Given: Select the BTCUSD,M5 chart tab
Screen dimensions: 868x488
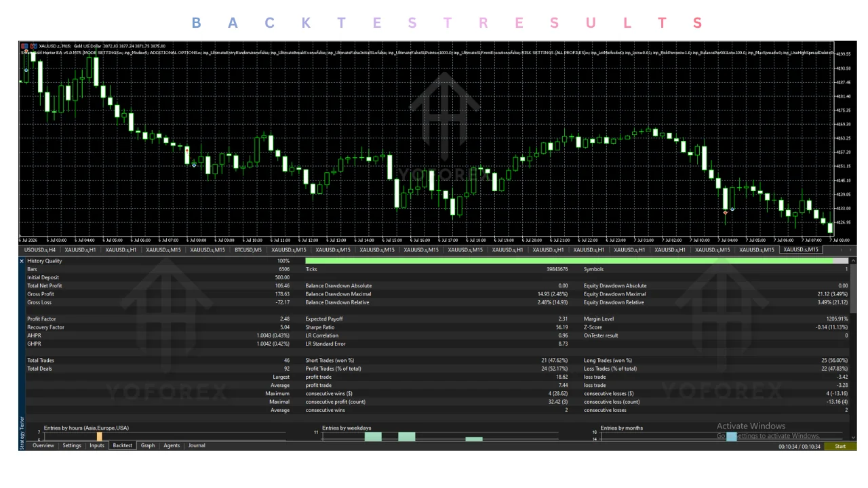Looking at the screenshot, I should pyautogui.click(x=248, y=249).
